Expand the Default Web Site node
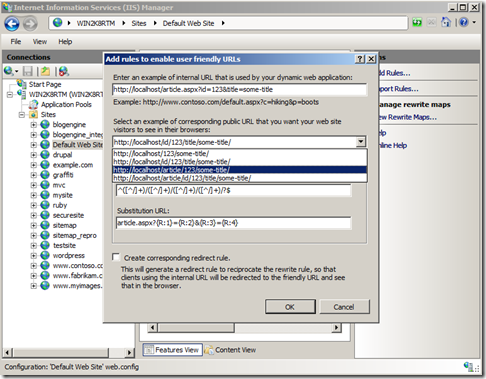This screenshot has height=379, width=486. pos(33,145)
